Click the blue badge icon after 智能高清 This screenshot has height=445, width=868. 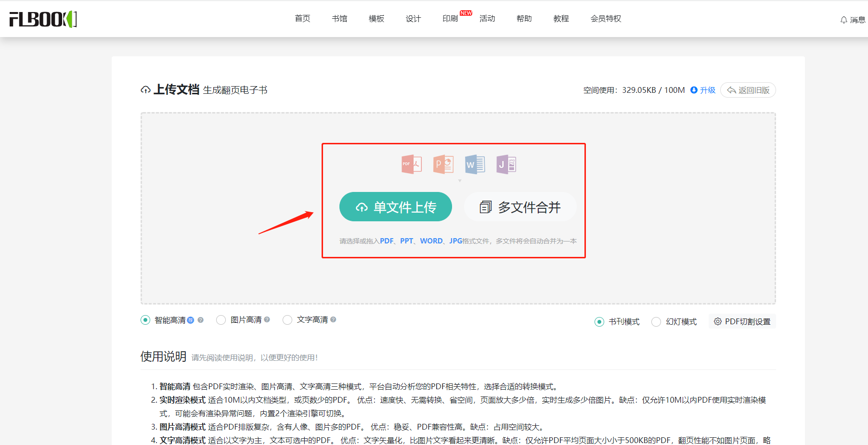(191, 320)
